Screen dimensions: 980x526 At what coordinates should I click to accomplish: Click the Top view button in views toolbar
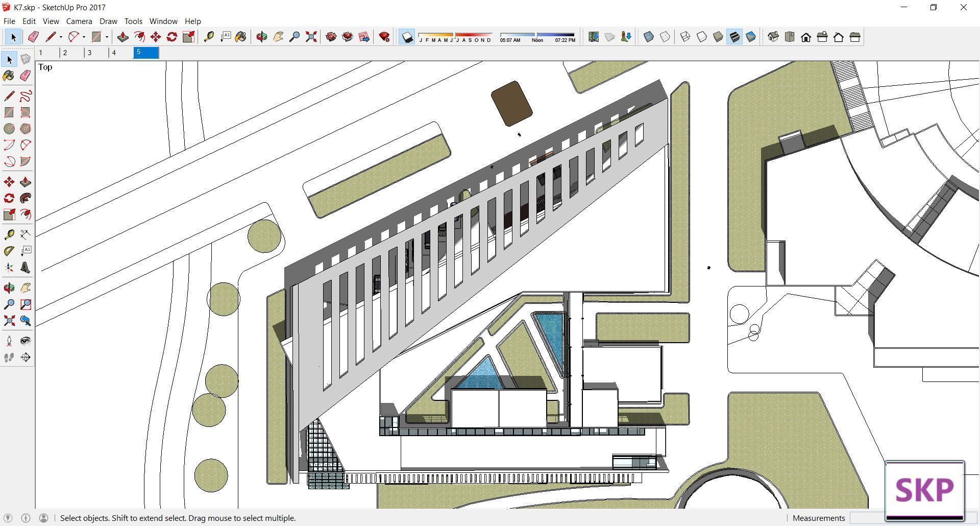[790, 37]
